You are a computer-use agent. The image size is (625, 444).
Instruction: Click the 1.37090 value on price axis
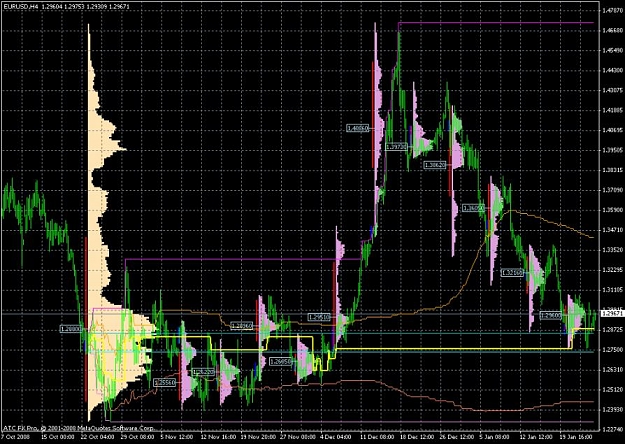613,190
